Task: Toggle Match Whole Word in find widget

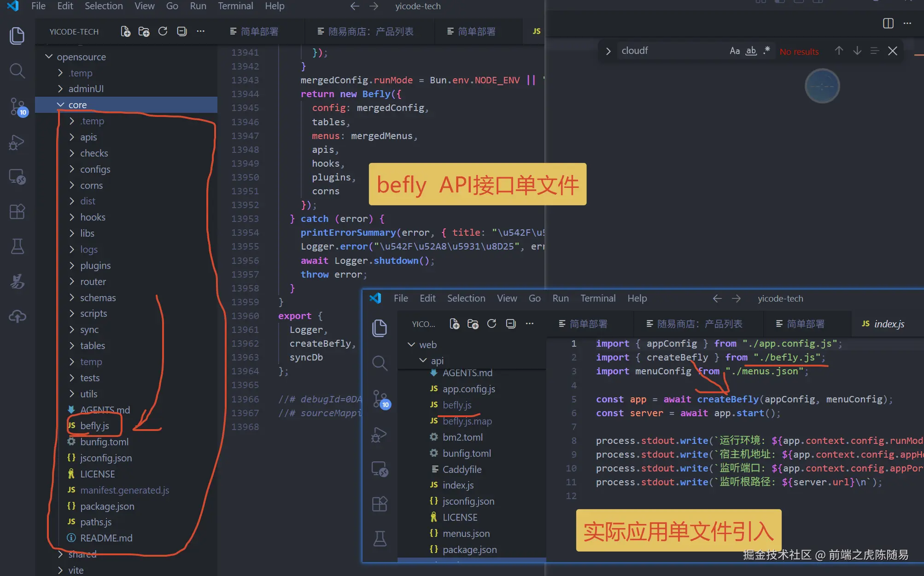Action: coord(751,51)
